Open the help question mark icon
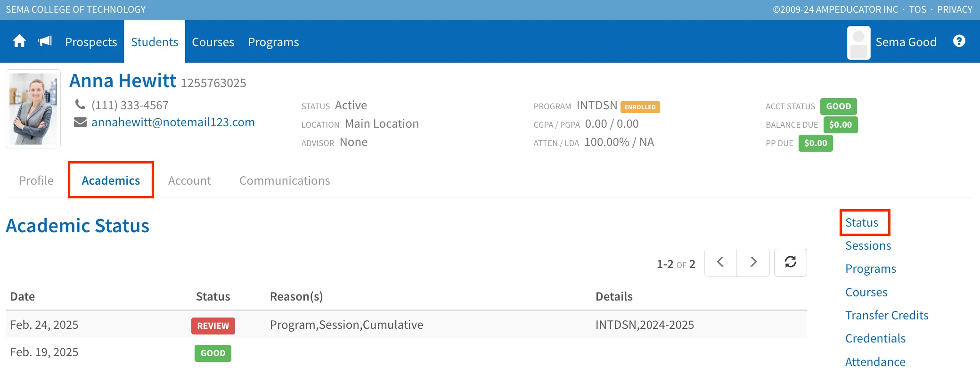The image size is (980, 375). click(959, 41)
